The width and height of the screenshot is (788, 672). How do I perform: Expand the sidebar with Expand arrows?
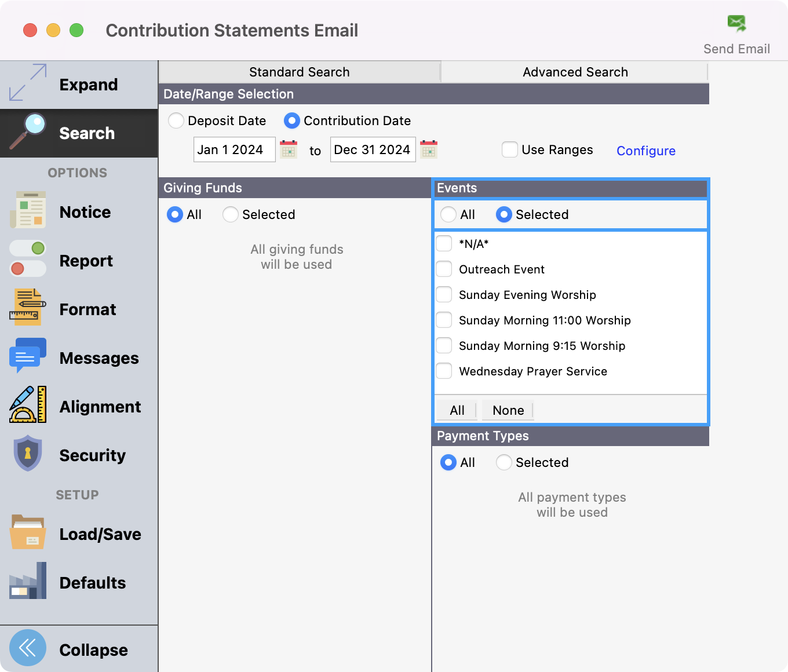pyautogui.click(x=28, y=83)
